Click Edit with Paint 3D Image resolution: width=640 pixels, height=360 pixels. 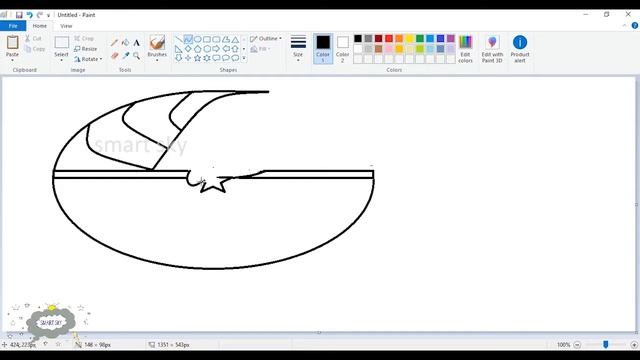[x=492, y=49]
